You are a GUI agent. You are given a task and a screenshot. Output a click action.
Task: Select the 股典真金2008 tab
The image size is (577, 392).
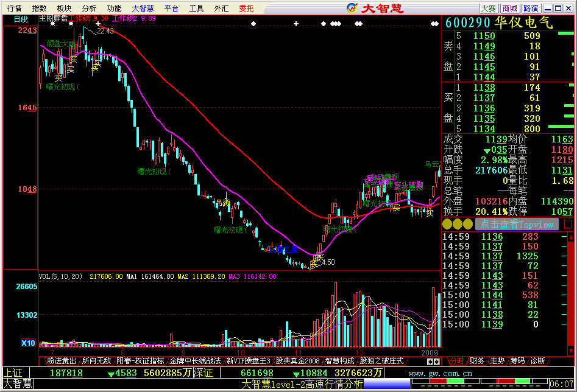(298, 361)
